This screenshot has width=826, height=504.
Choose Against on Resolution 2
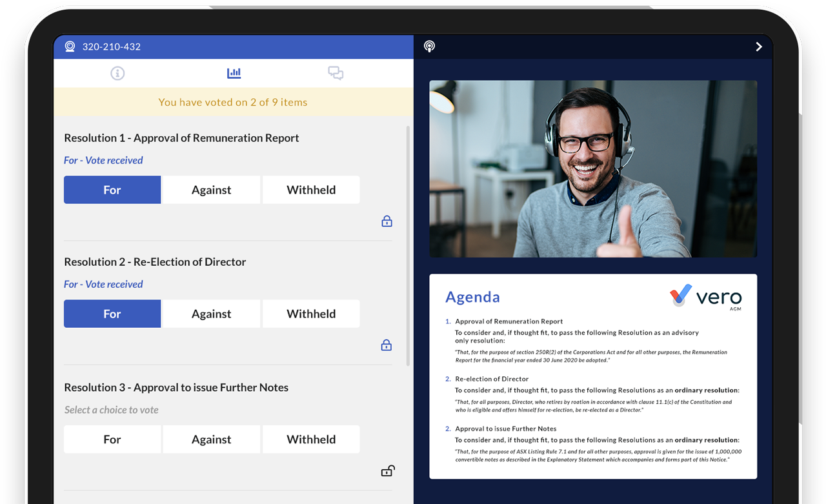coord(211,314)
